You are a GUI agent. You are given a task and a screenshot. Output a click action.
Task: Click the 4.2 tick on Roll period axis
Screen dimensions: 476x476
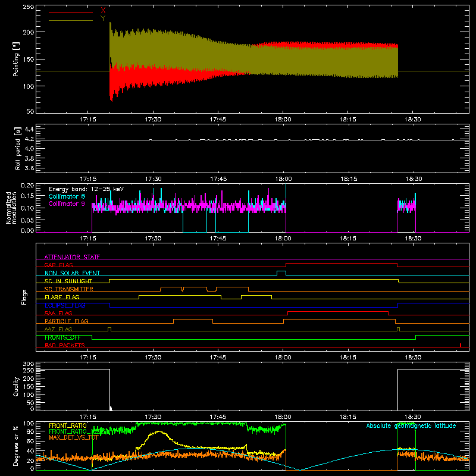[x=29, y=139]
